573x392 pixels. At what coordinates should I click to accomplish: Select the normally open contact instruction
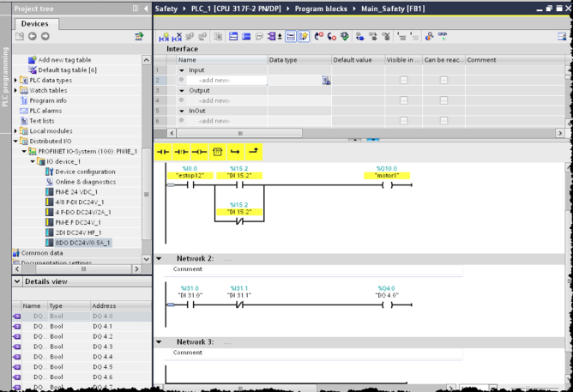tap(163, 152)
